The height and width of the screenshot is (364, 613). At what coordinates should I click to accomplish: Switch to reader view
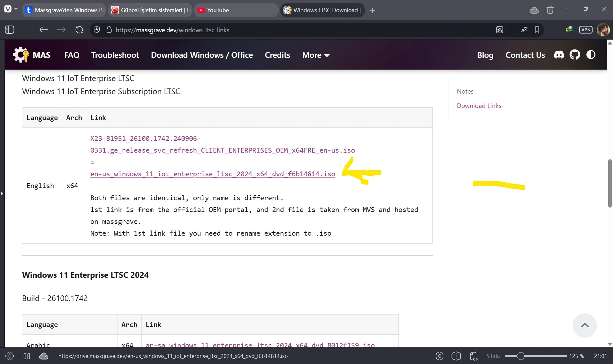click(x=512, y=30)
